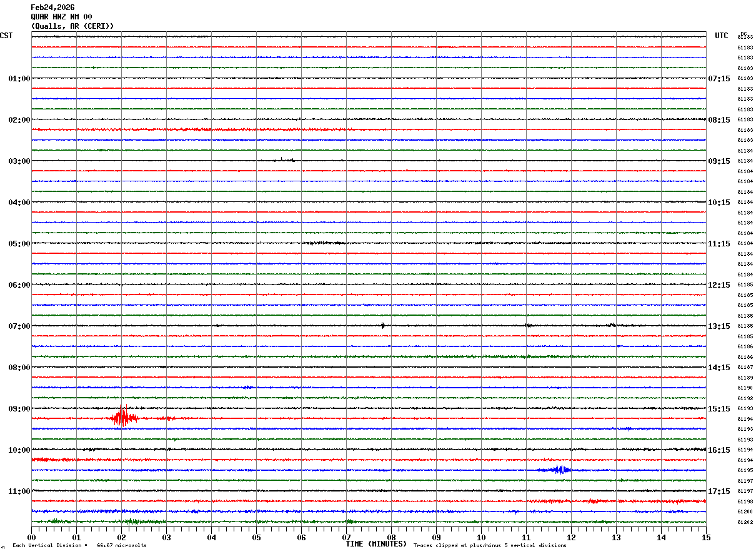Click the 09:00 CST time label
The image size is (756, 554).
[19, 409]
